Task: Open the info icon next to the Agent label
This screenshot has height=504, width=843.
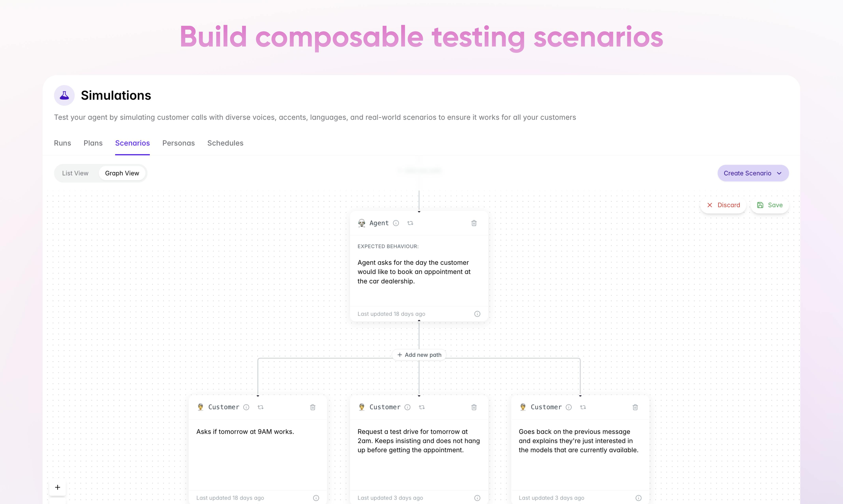Action: 396,223
